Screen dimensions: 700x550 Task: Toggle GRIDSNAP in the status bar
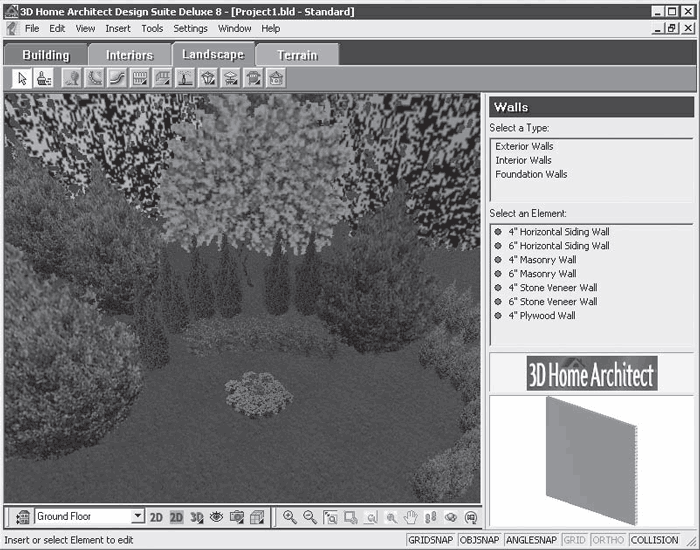[430, 540]
